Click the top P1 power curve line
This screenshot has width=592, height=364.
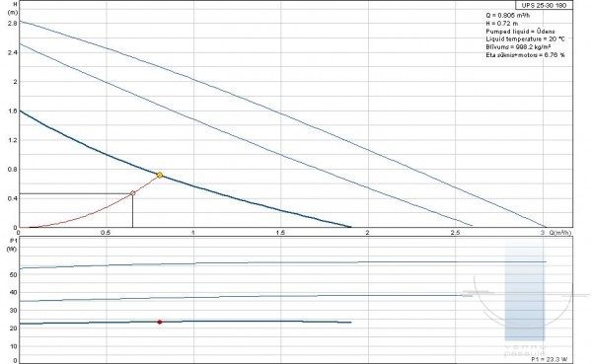pos(283,263)
